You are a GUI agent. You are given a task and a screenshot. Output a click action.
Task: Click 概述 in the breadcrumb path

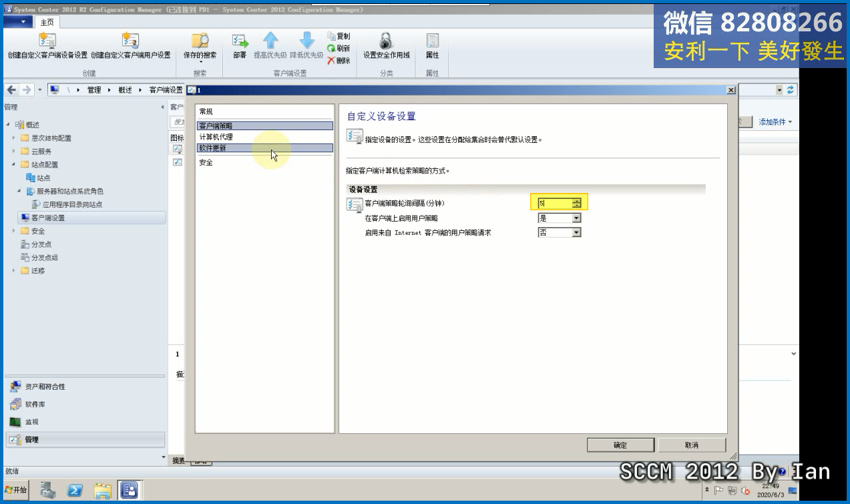tap(125, 90)
